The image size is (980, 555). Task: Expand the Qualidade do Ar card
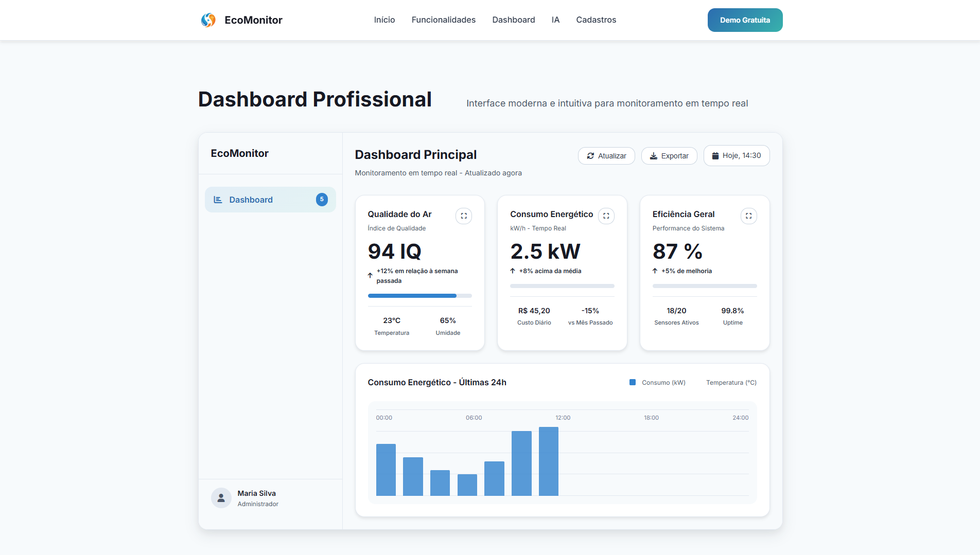(463, 216)
